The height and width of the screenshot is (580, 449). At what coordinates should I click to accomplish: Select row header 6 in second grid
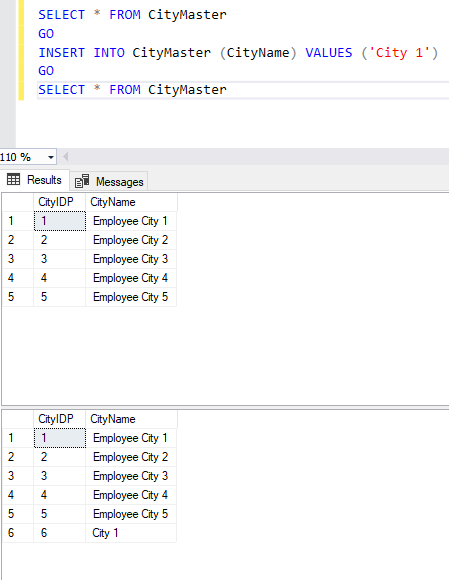click(x=18, y=533)
